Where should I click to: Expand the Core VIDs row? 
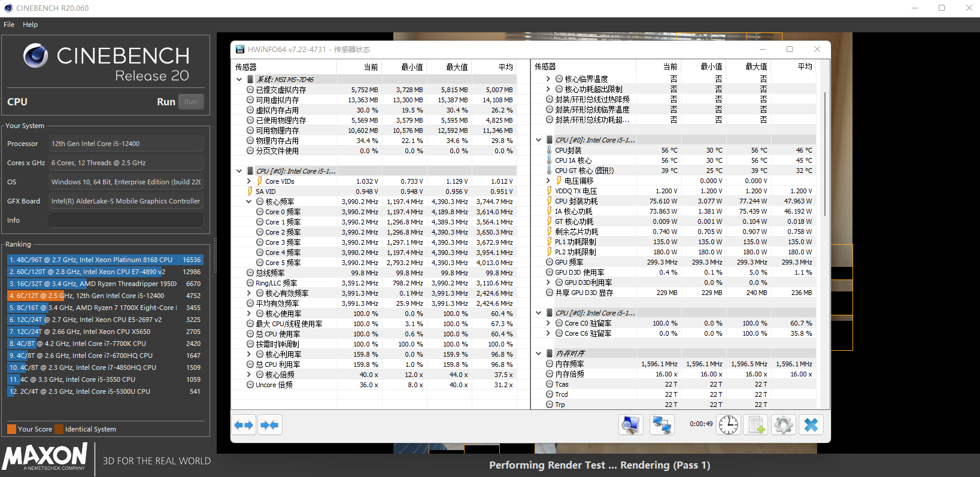point(249,181)
